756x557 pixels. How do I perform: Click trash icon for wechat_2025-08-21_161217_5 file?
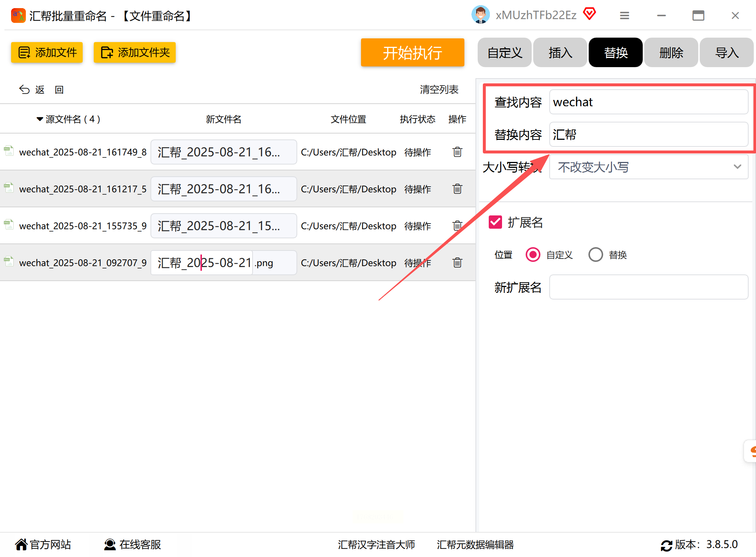pos(457,189)
